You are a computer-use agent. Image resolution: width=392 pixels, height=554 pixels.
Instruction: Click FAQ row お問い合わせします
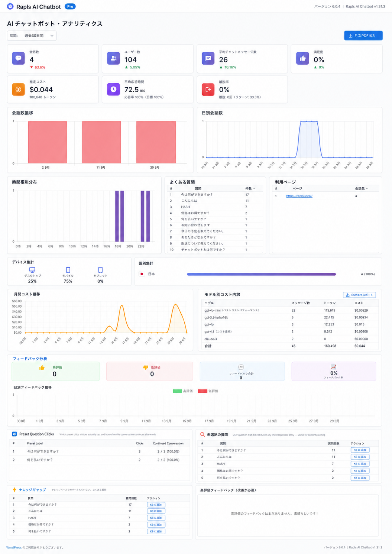click(x=215, y=225)
